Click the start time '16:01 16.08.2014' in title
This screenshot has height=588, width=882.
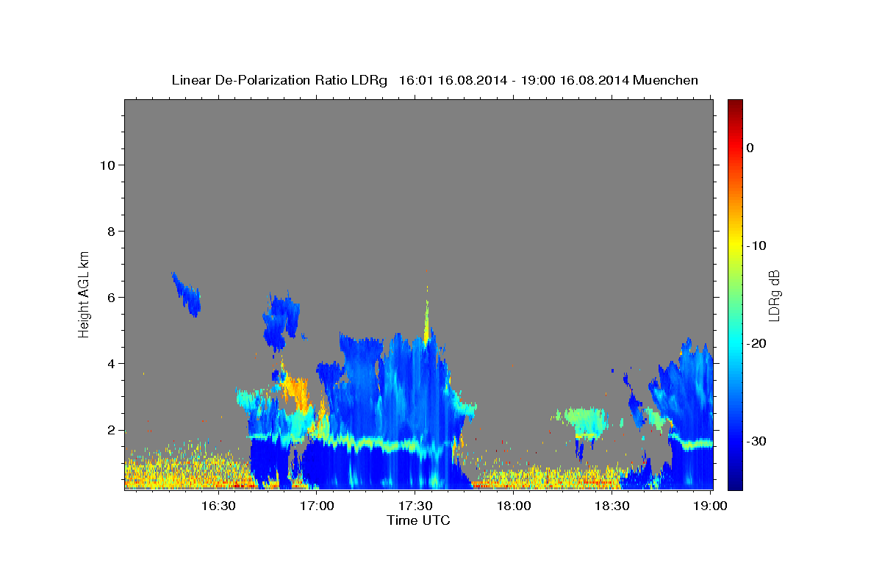click(452, 80)
